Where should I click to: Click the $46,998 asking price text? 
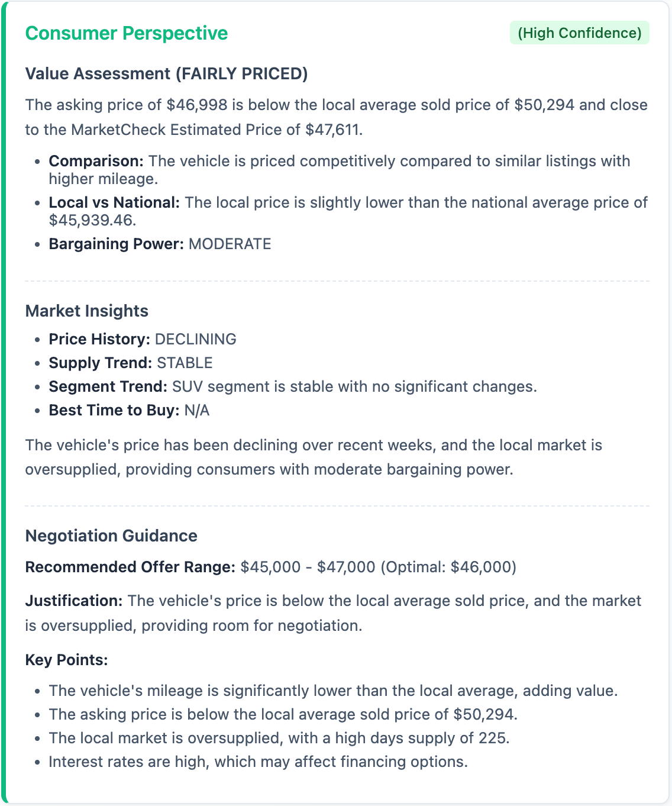coord(197,105)
